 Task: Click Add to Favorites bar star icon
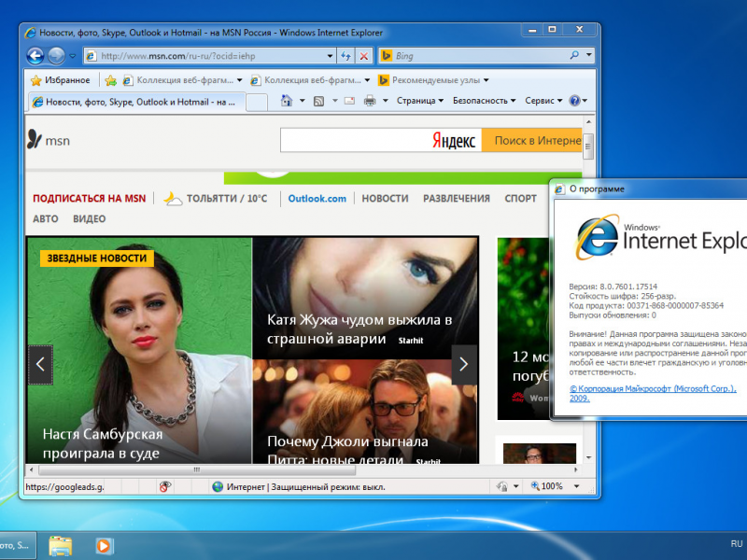click(110, 80)
